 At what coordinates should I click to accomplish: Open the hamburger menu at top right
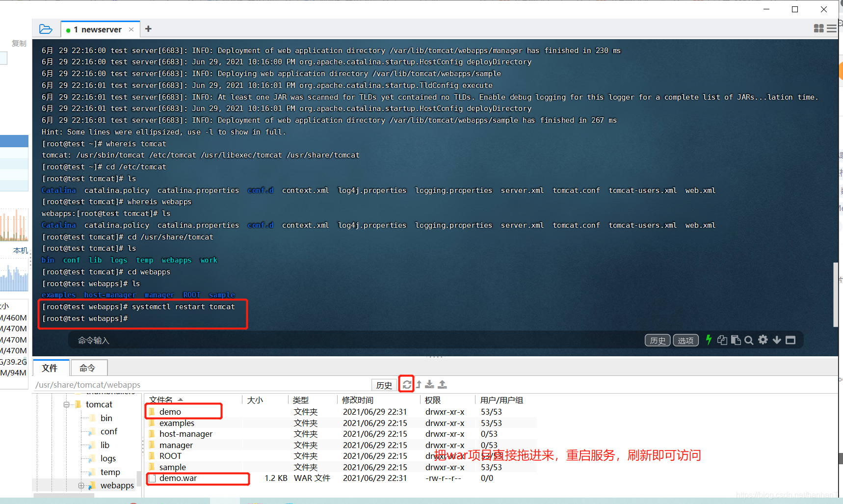[x=831, y=29]
